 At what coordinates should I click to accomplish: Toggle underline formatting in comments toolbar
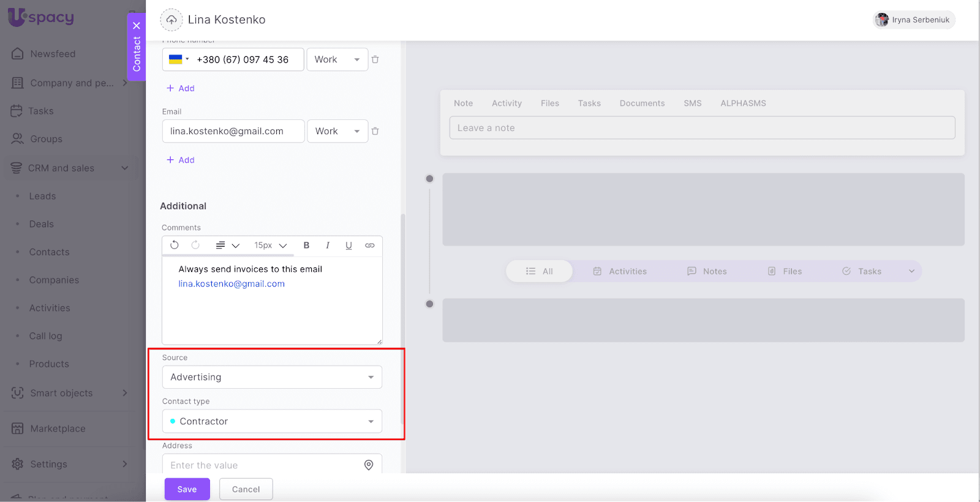click(x=349, y=245)
